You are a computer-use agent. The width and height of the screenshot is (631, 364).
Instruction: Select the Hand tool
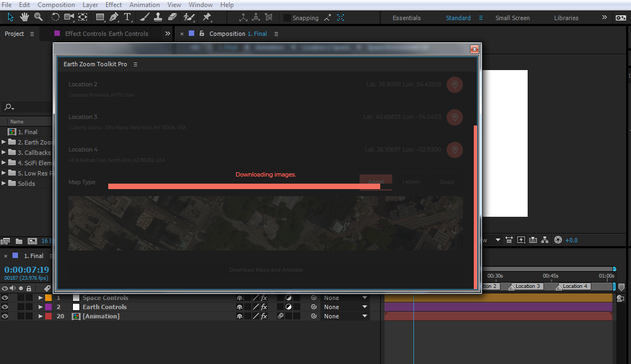pos(24,17)
